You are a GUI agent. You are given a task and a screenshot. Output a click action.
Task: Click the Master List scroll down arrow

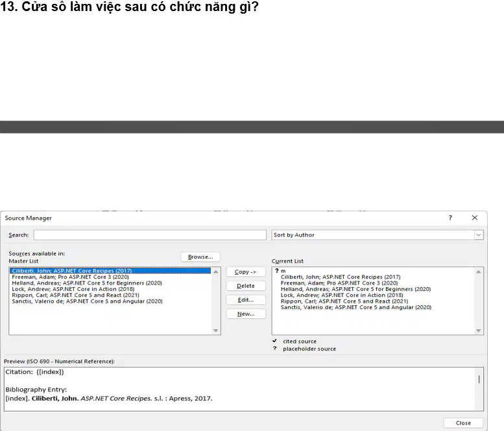pyautogui.click(x=216, y=331)
